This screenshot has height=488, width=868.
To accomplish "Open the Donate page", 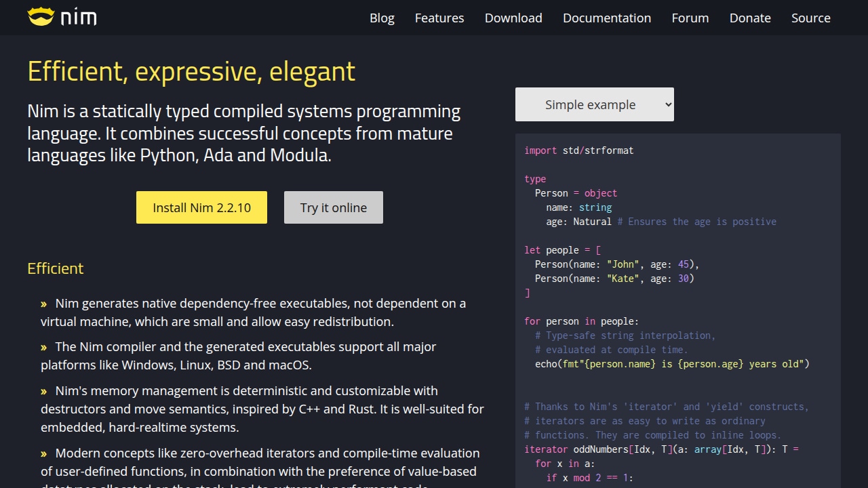I will pos(750,18).
